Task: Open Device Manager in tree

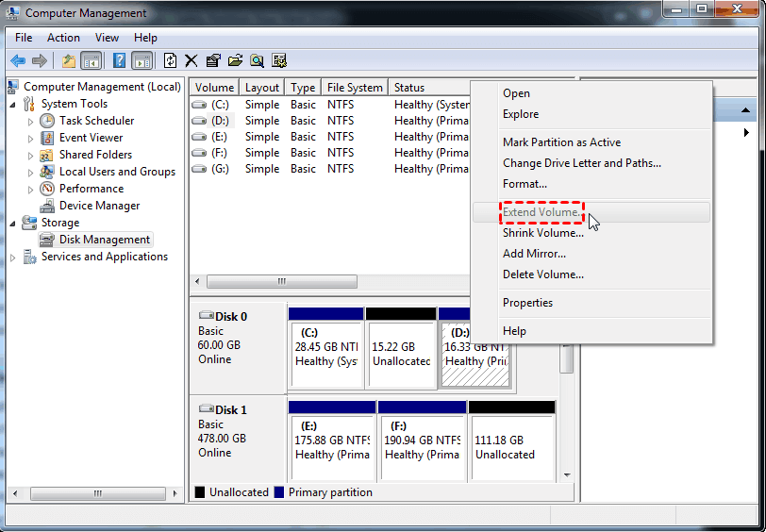Action: [x=100, y=206]
